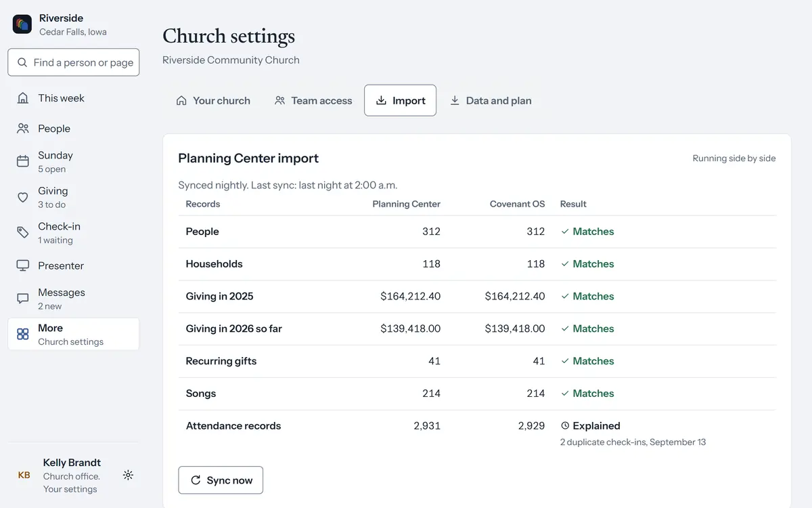Click the checkmark icon in Recurring gifts row

565,361
